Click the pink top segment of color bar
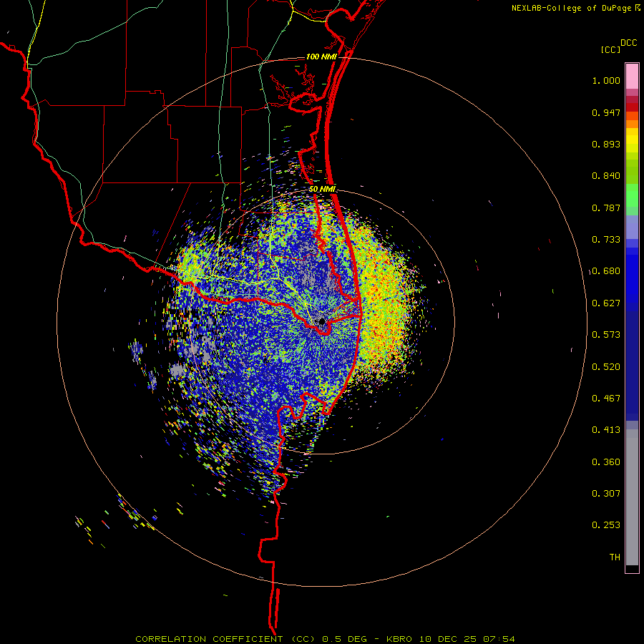The height and width of the screenshot is (644, 644). tap(632, 76)
